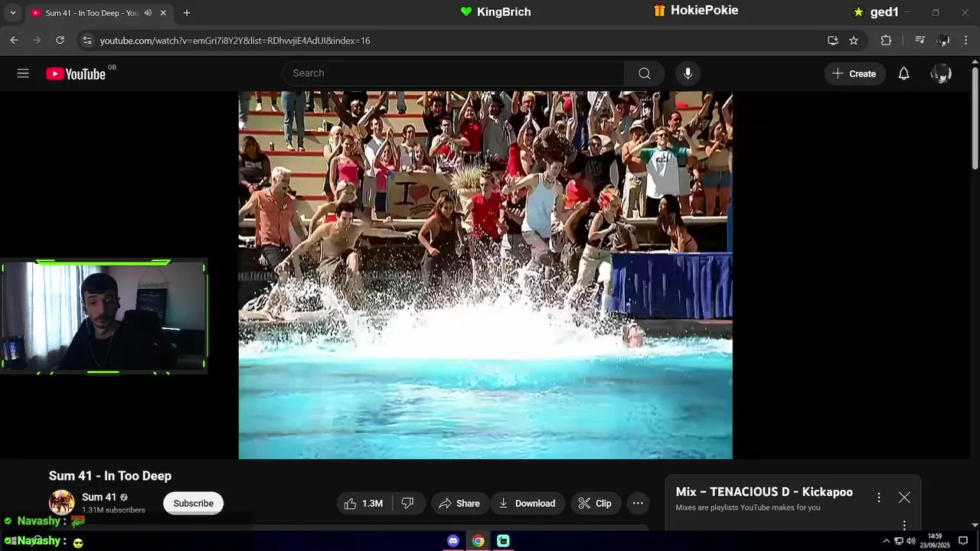Show hidden system tray icons

coord(887,541)
